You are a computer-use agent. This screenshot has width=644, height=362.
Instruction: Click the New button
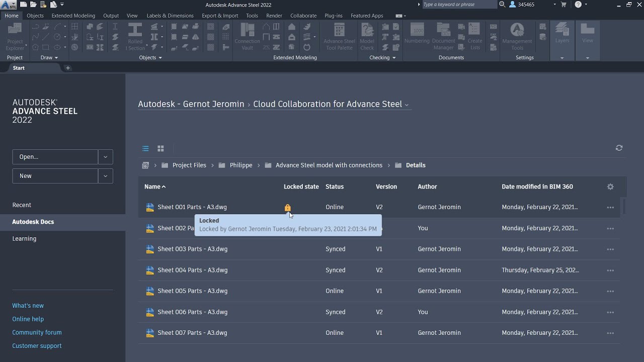click(x=55, y=176)
